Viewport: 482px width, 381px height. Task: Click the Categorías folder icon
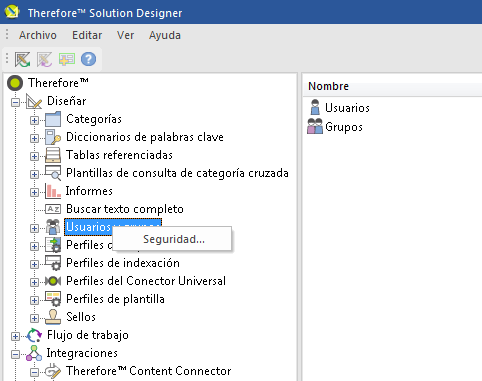(x=53, y=119)
